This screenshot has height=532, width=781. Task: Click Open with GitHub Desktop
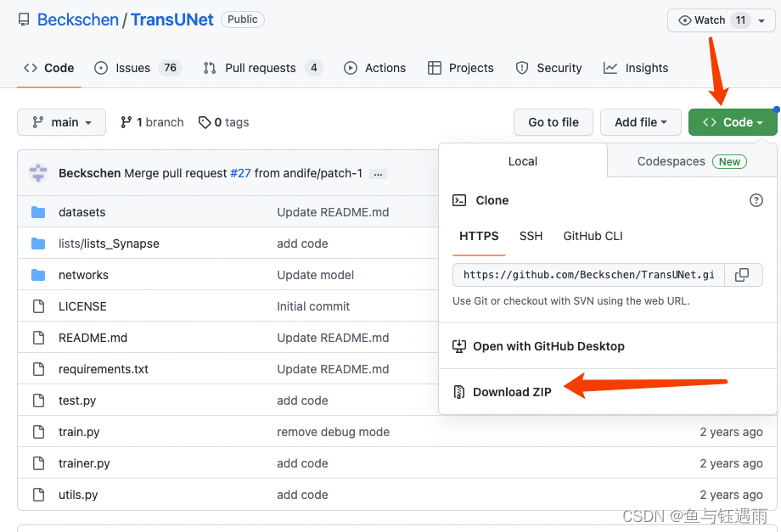pyautogui.click(x=547, y=346)
